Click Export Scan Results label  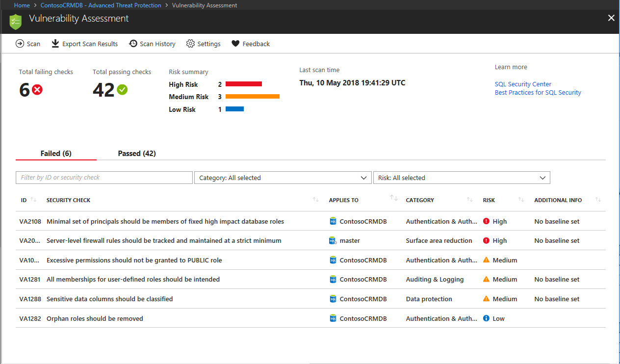tap(90, 44)
